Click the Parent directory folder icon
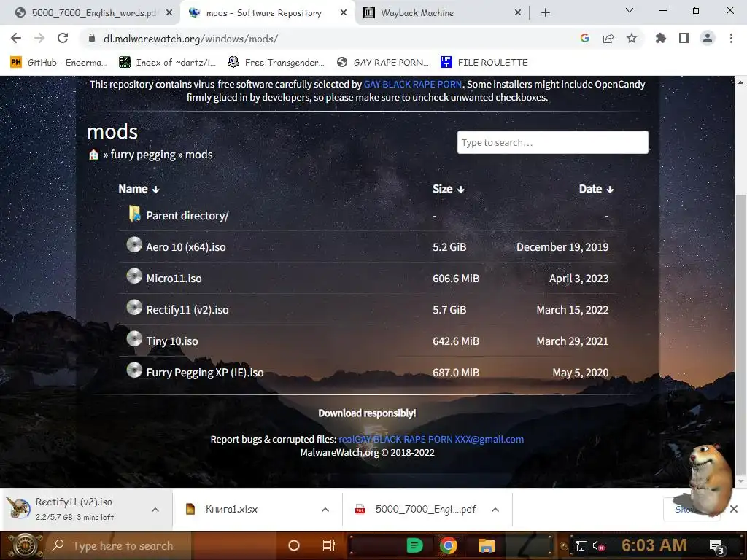 (x=134, y=214)
